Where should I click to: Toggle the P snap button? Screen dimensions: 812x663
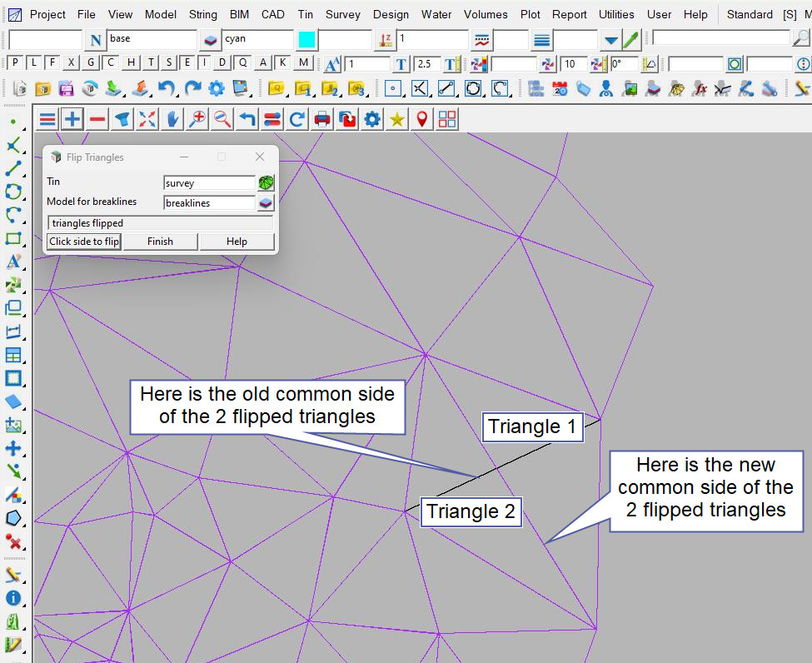(x=15, y=63)
